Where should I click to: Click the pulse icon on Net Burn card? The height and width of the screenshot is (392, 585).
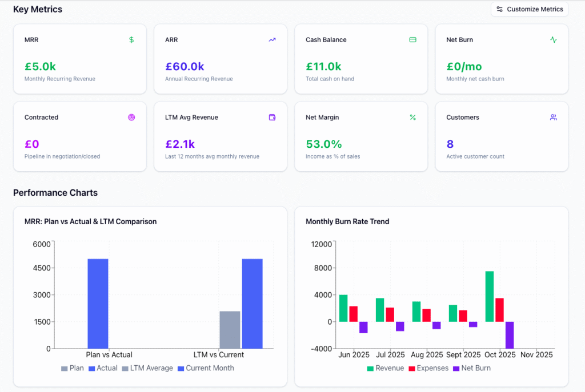[x=553, y=40]
